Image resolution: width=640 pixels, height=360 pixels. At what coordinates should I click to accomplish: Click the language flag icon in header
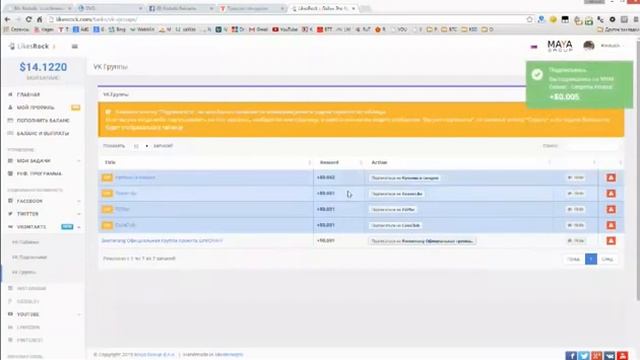pyautogui.click(x=533, y=47)
